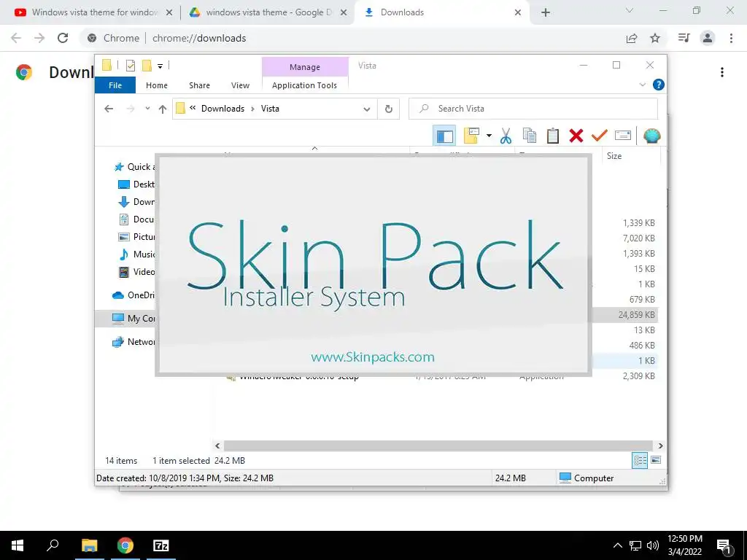Open Chrome media controls icon
This screenshot has width=747, height=560.
[x=684, y=38]
